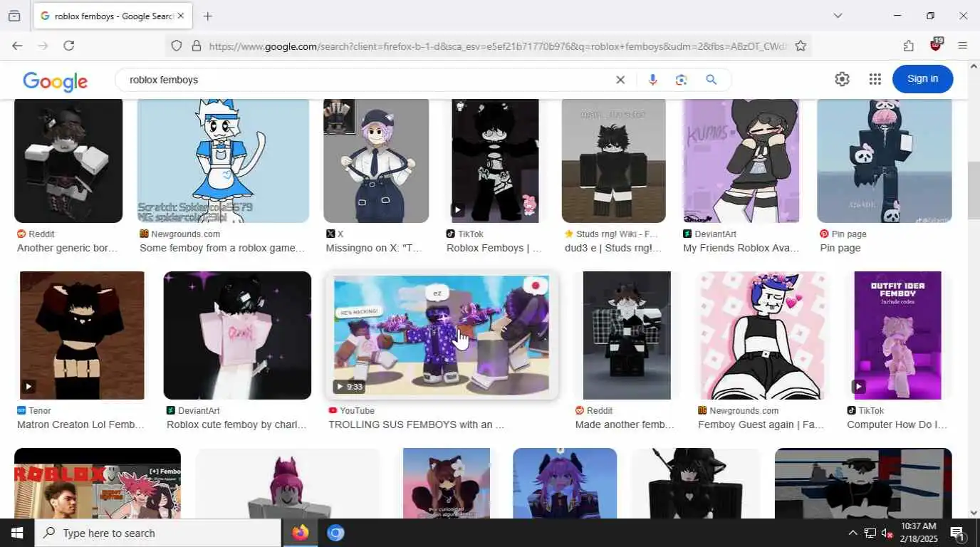Image resolution: width=980 pixels, height=547 pixels.
Task: Open the 'Pin page' result title
Action: tap(840, 248)
